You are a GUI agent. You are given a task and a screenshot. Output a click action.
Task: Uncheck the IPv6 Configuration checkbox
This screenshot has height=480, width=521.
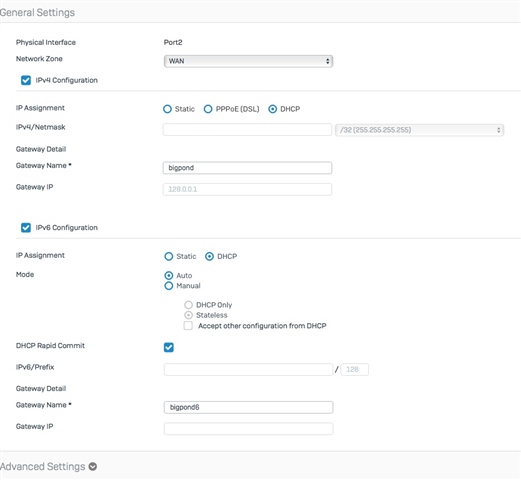26,228
